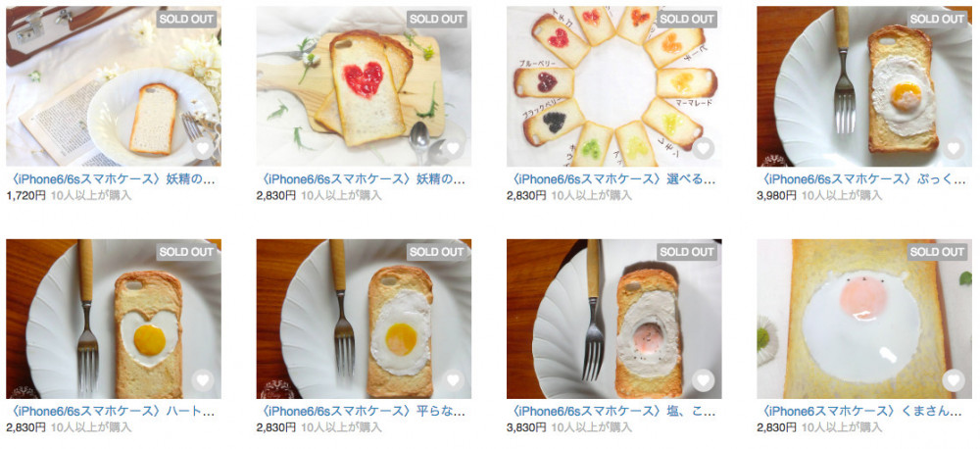
Task: Favorite the plain white bread case
Action: 203,148
